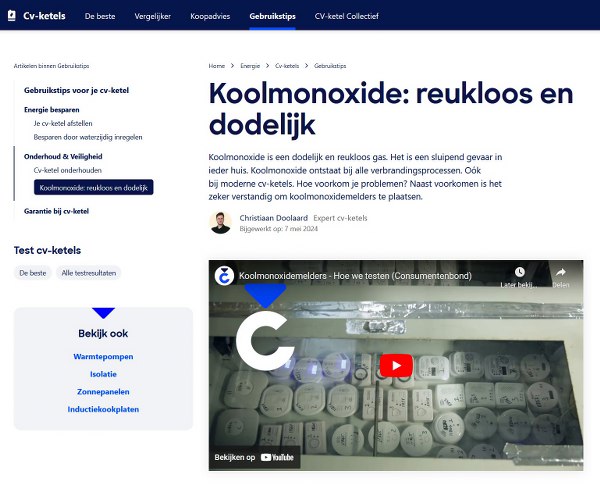Viewport: 600px width, 488px height.
Task: Click the Alle testresultaten pill button
Action: (89, 273)
